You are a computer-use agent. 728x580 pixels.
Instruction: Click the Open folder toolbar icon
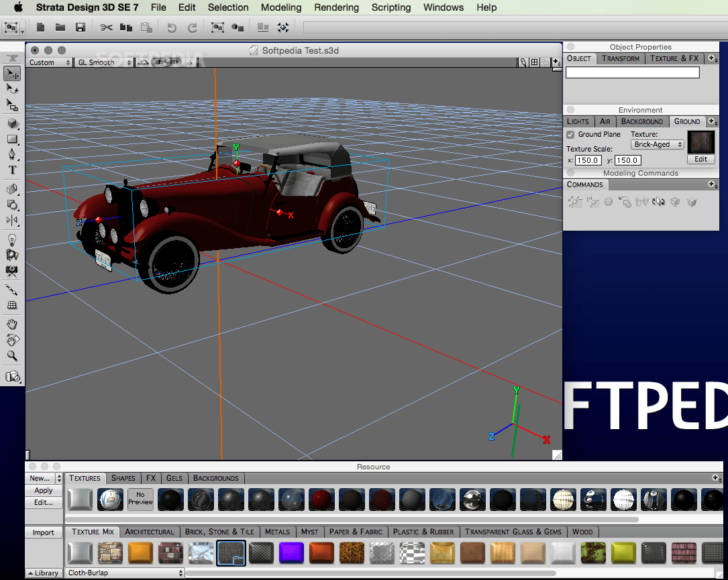point(60,28)
